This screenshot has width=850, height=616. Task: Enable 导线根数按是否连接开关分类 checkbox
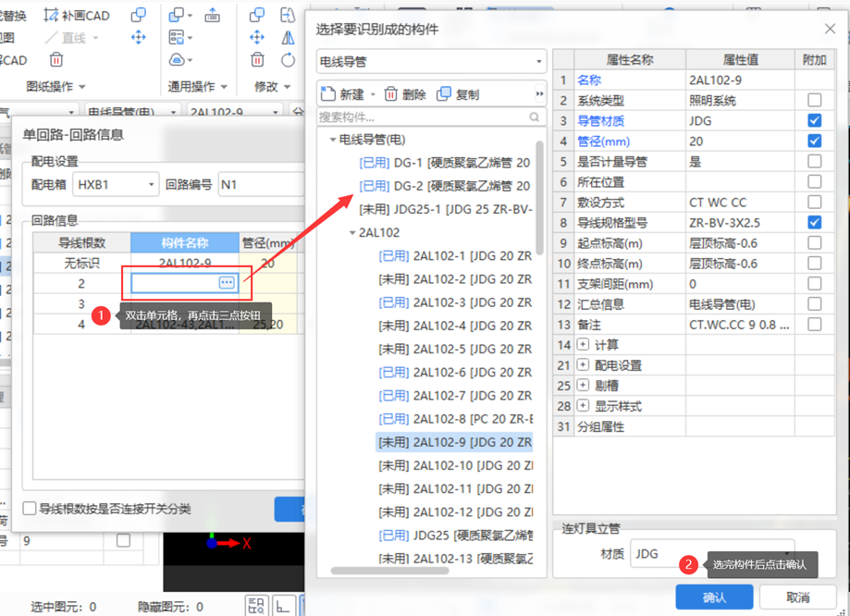point(31,508)
